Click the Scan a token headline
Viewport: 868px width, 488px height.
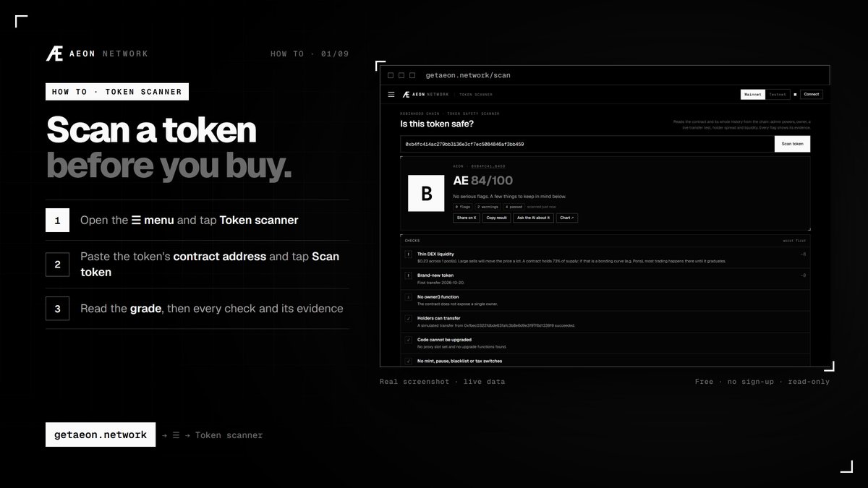pyautogui.click(x=151, y=130)
